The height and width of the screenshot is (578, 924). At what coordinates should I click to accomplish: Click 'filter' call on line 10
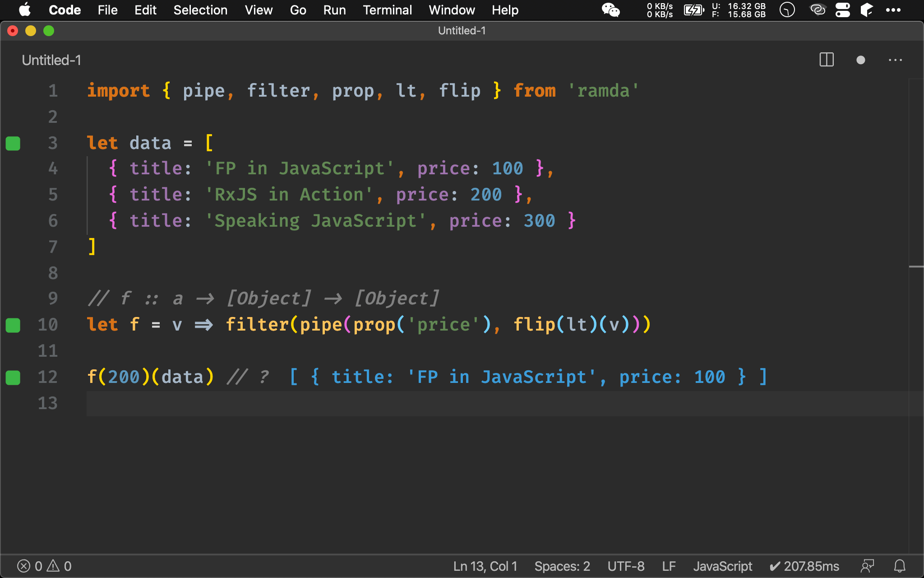(x=257, y=325)
